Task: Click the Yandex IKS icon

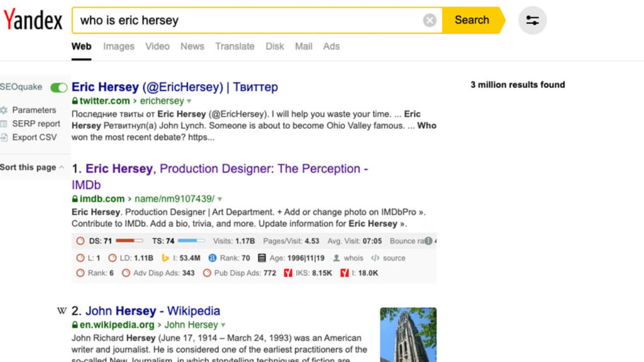Action: coord(288,273)
